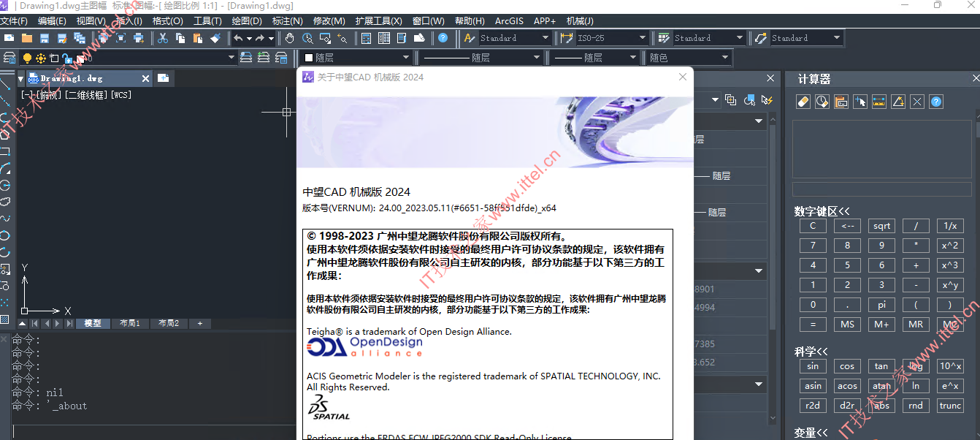980x440 pixels.
Task: Toggle the layer lock padlock icon
Action: [66, 58]
